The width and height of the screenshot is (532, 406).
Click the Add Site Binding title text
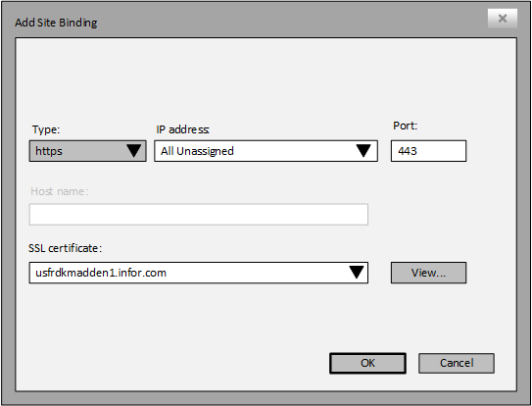[x=56, y=23]
